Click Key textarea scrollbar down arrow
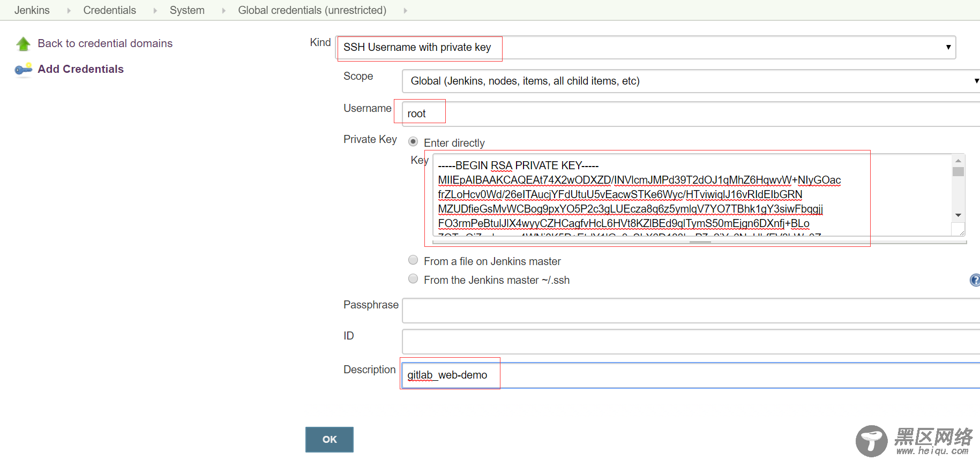 coord(958,215)
